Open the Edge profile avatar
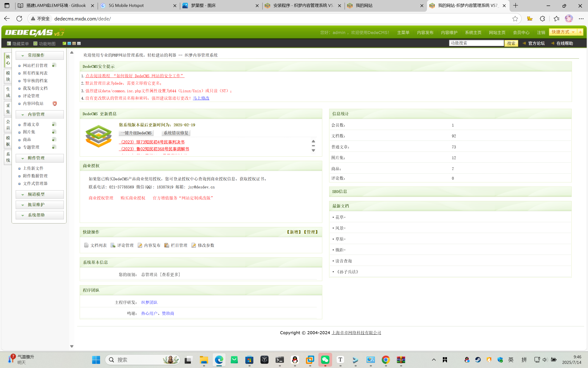Viewport: 588px width, 368px height. [x=569, y=18]
